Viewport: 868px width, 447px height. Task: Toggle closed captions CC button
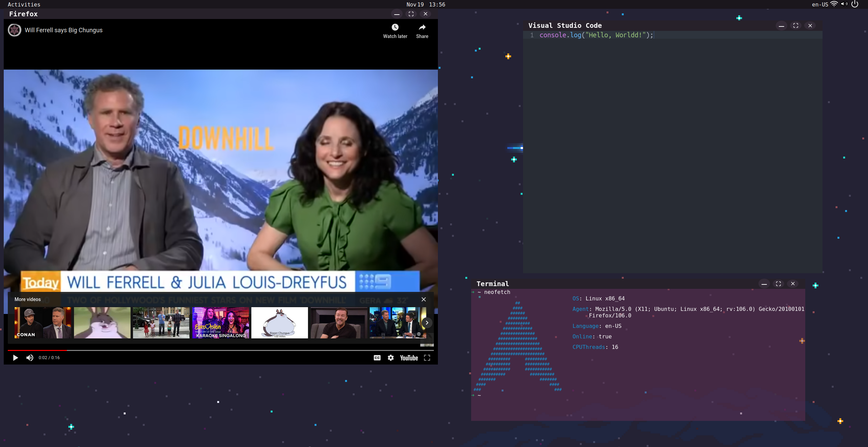coord(377,358)
